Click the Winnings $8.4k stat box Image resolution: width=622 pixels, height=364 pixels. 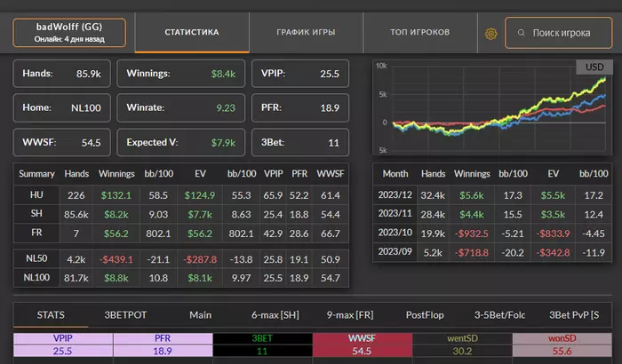(x=181, y=74)
